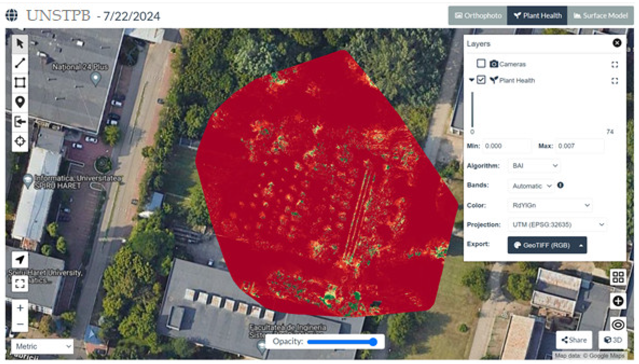Click the crosshair locate tool
639x364 pixels.
tap(20, 141)
